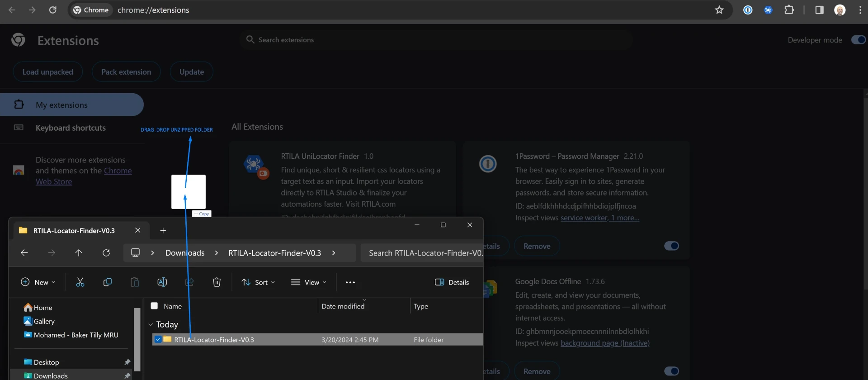
Task: Expand chevron after Downloads breadcrumb
Action: pos(217,253)
